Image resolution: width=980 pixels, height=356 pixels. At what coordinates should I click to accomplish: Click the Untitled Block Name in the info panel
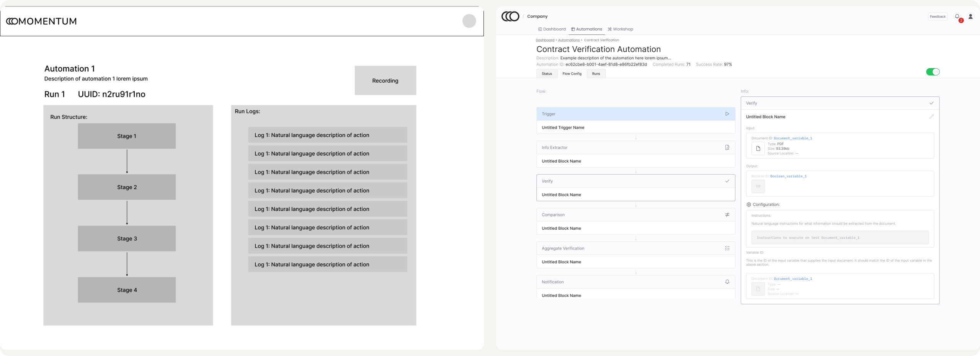pos(766,117)
